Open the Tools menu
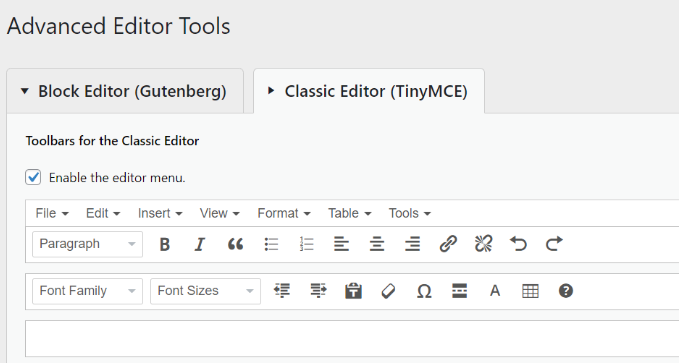 [409, 213]
